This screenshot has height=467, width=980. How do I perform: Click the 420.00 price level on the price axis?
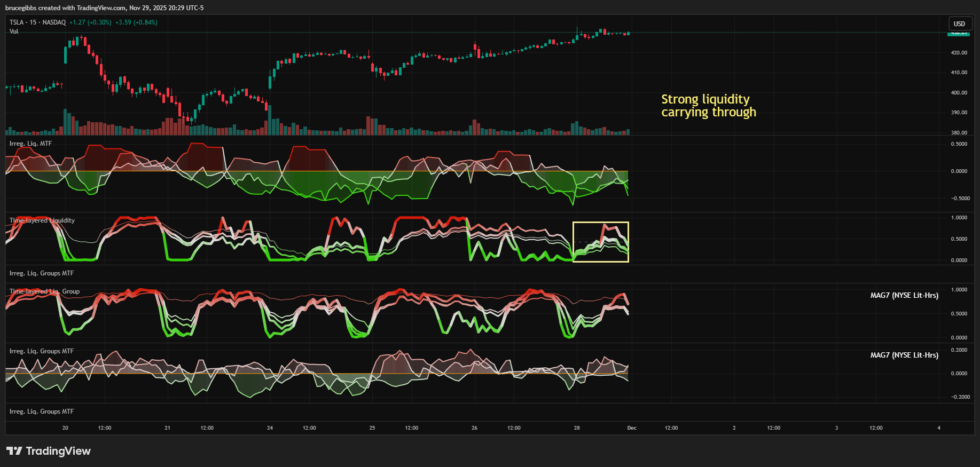(959, 53)
